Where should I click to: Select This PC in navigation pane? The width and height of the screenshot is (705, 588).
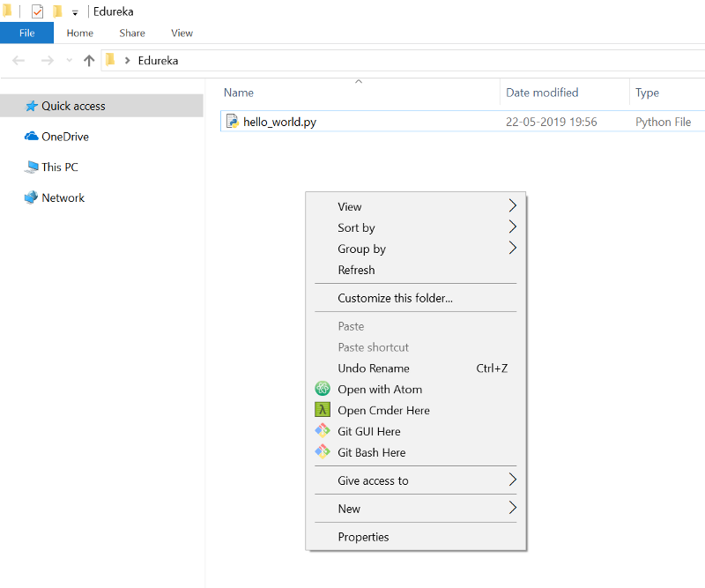click(60, 167)
